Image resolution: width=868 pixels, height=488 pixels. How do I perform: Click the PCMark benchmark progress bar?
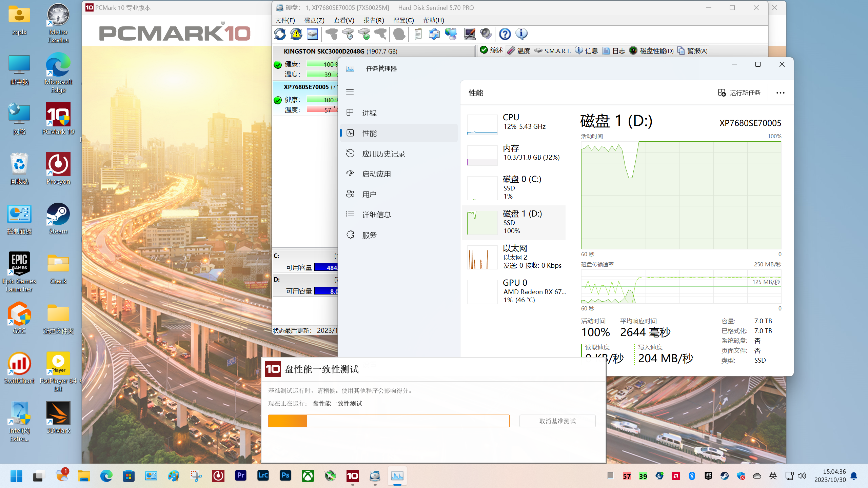point(389,421)
